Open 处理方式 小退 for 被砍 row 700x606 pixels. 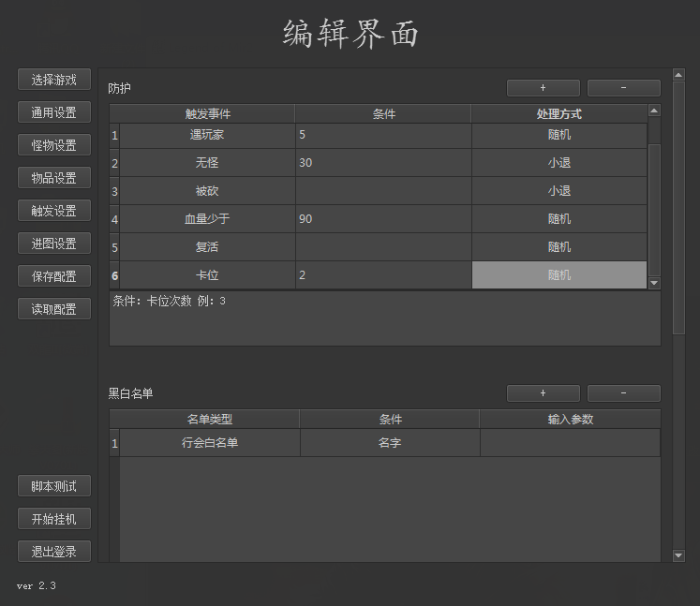coord(559,191)
